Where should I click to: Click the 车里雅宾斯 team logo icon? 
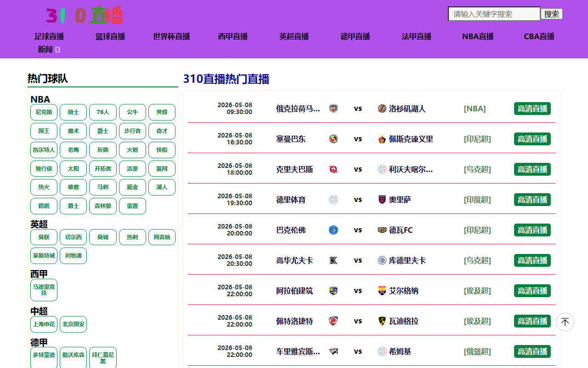pos(334,351)
